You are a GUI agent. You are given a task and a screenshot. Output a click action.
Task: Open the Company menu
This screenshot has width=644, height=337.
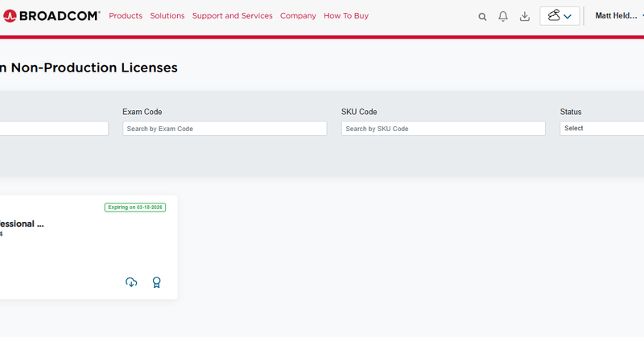point(298,15)
